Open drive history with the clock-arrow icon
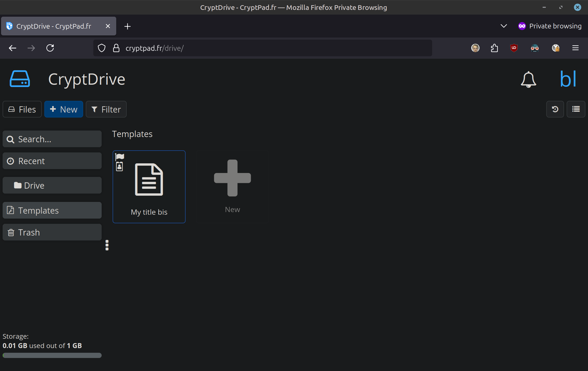Viewport: 588px width, 371px height. (x=555, y=109)
